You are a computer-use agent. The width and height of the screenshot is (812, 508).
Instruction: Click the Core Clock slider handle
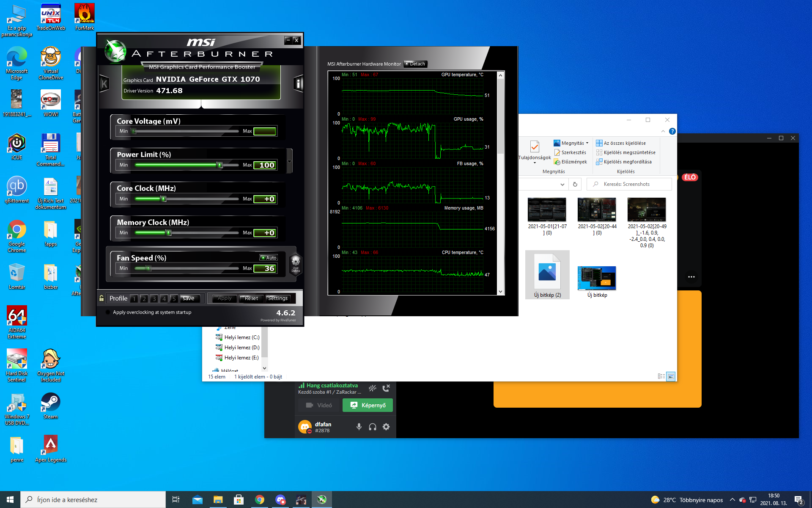click(164, 199)
